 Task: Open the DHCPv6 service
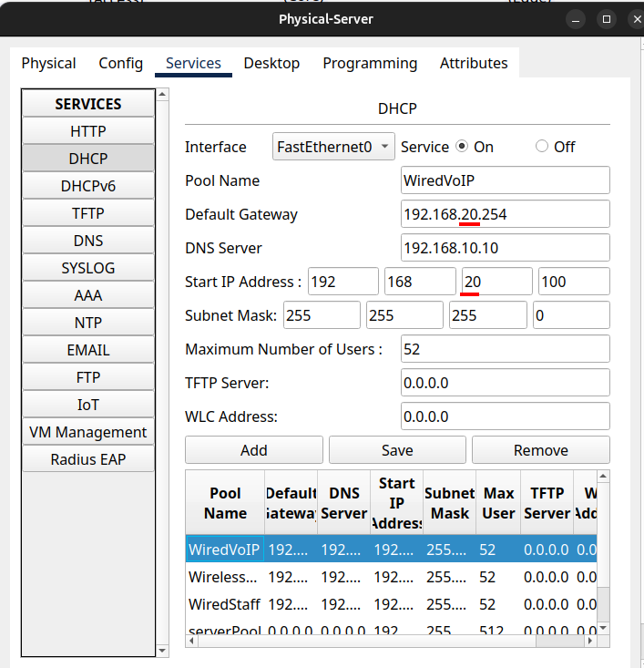tap(88, 186)
